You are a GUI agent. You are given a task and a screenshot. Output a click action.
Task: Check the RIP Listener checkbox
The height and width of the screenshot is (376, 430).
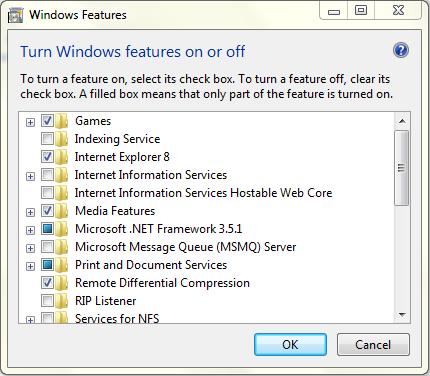pyautogui.click(x=47, y=300)
